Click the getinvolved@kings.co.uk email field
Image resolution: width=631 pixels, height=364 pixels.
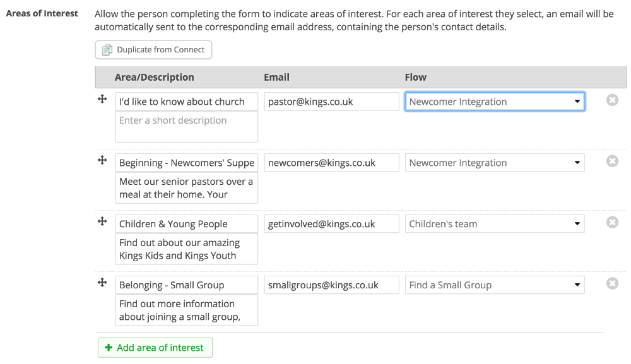click(331, 224)
